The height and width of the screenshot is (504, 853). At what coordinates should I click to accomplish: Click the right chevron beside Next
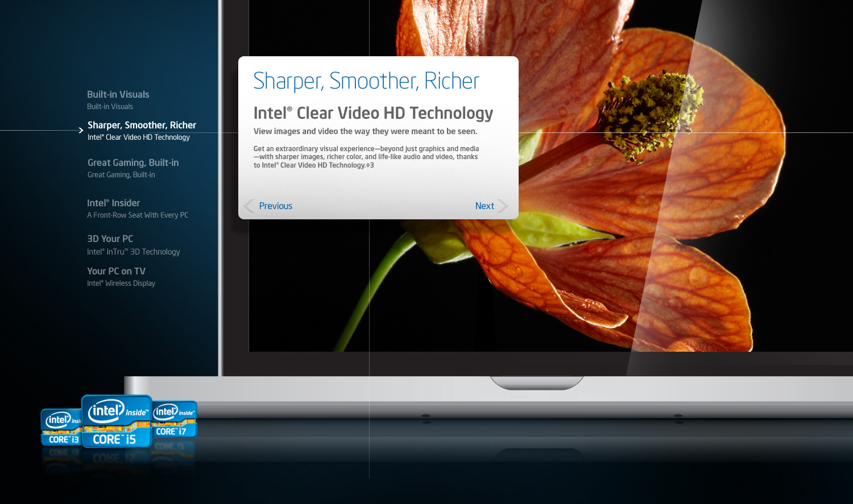point(503,206)
